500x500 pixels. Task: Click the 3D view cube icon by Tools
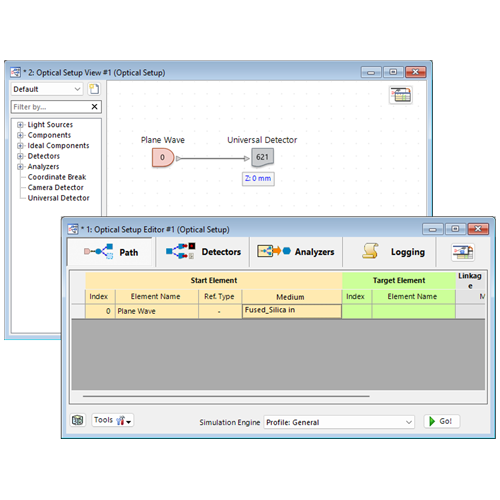pos(78,420)
